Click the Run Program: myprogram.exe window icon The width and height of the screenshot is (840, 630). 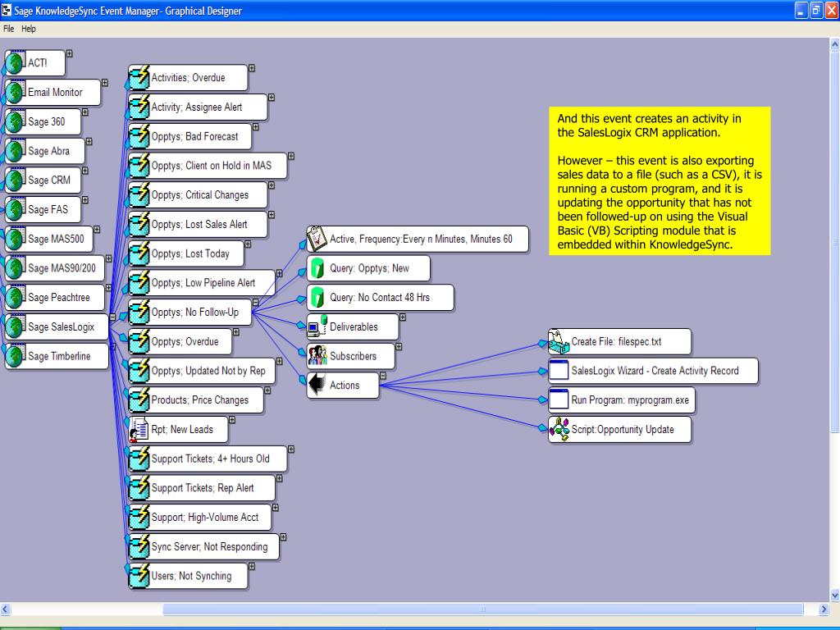(559, 400)
